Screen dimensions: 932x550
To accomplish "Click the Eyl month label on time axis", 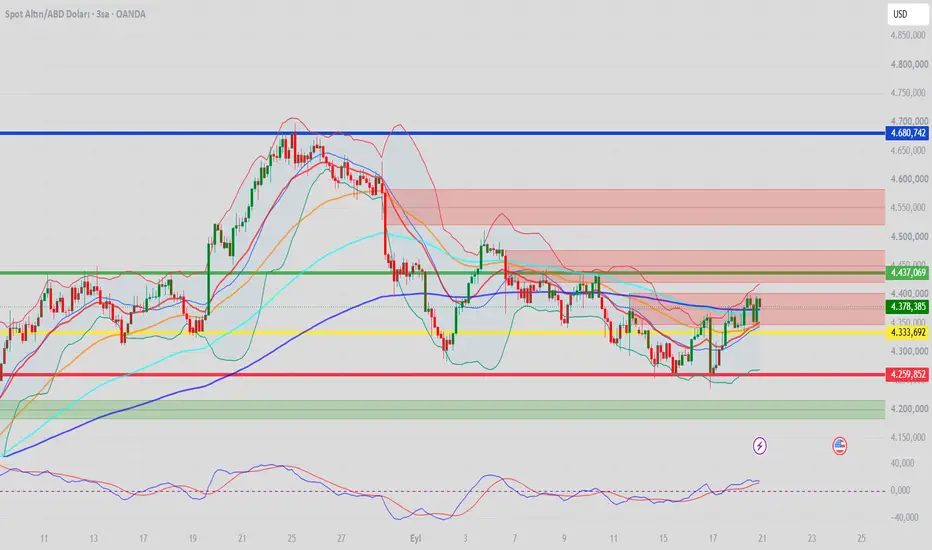I will tap(415, 538).
